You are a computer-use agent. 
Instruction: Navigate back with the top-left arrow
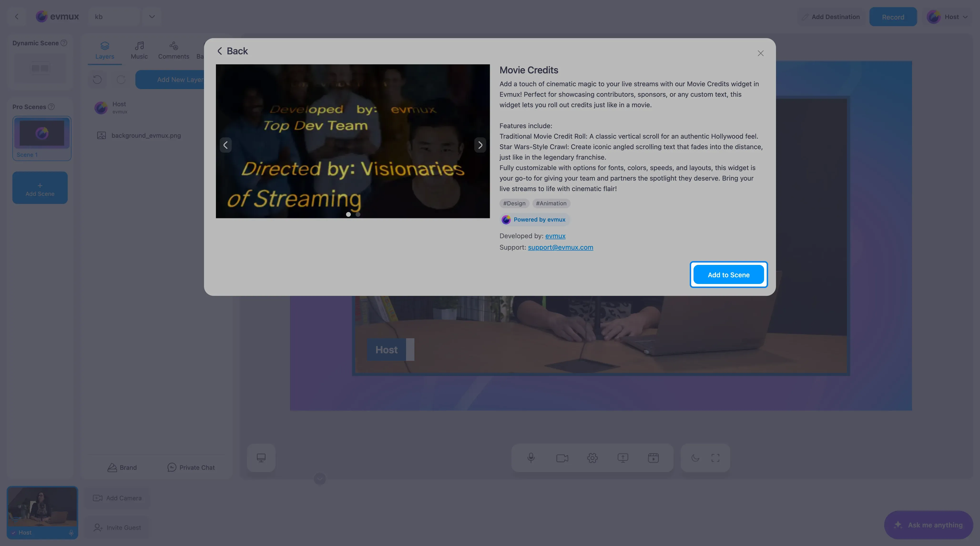click(x=17, y=16)
